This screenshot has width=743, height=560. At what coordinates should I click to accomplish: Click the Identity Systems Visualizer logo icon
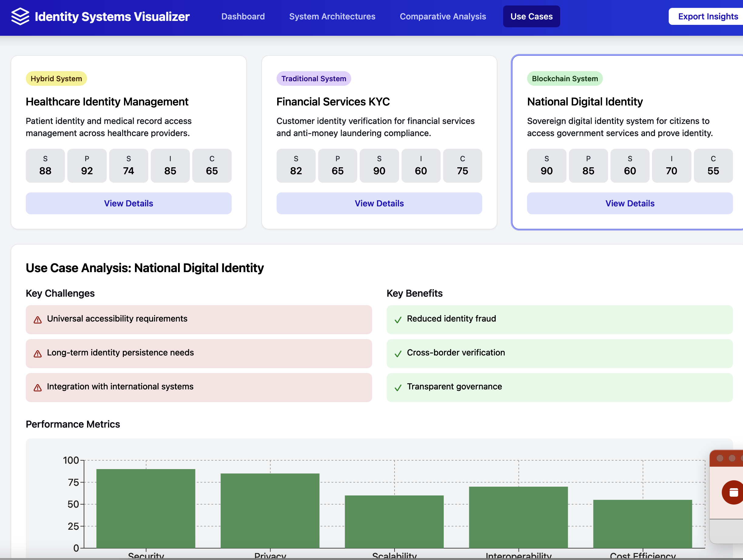(20, 16)
